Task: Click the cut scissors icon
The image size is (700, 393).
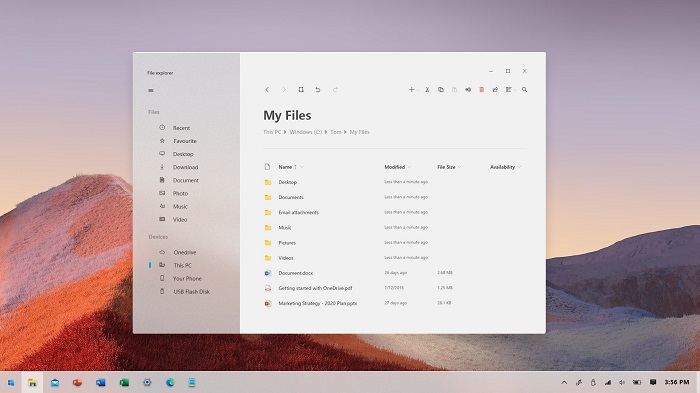Action: 427,90
